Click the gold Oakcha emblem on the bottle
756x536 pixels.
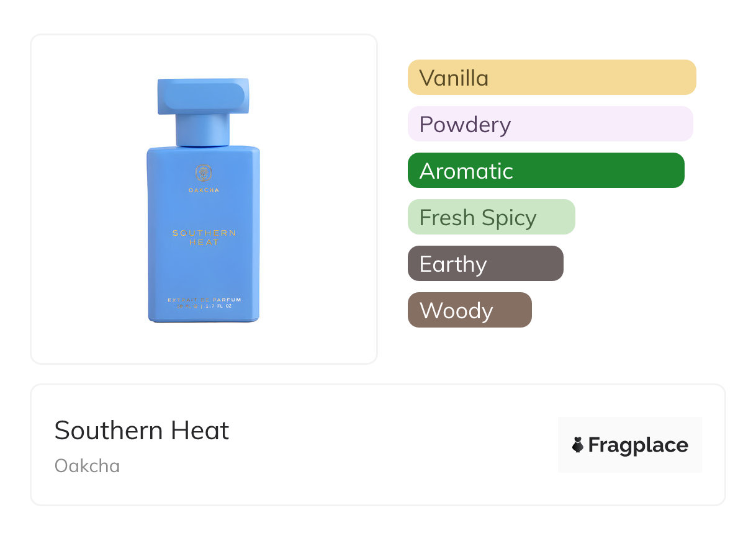[204, 172]
